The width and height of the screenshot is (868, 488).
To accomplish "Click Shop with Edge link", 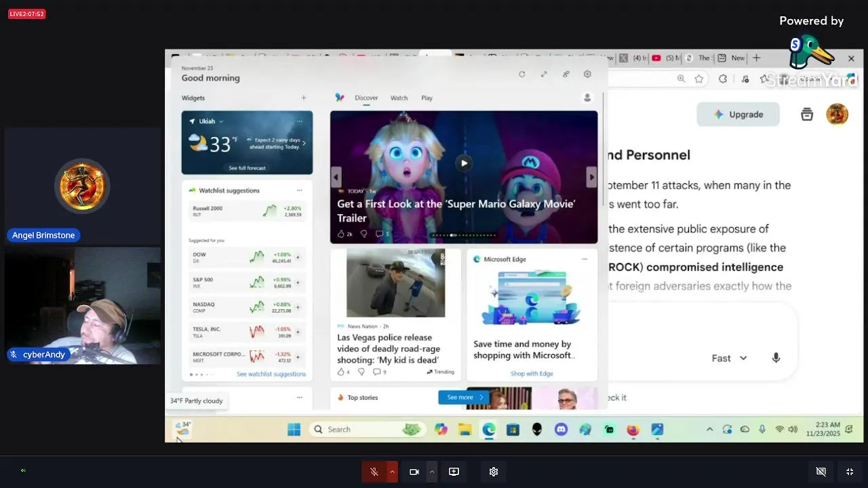I will pyautogui.click(x=532, y=373).
